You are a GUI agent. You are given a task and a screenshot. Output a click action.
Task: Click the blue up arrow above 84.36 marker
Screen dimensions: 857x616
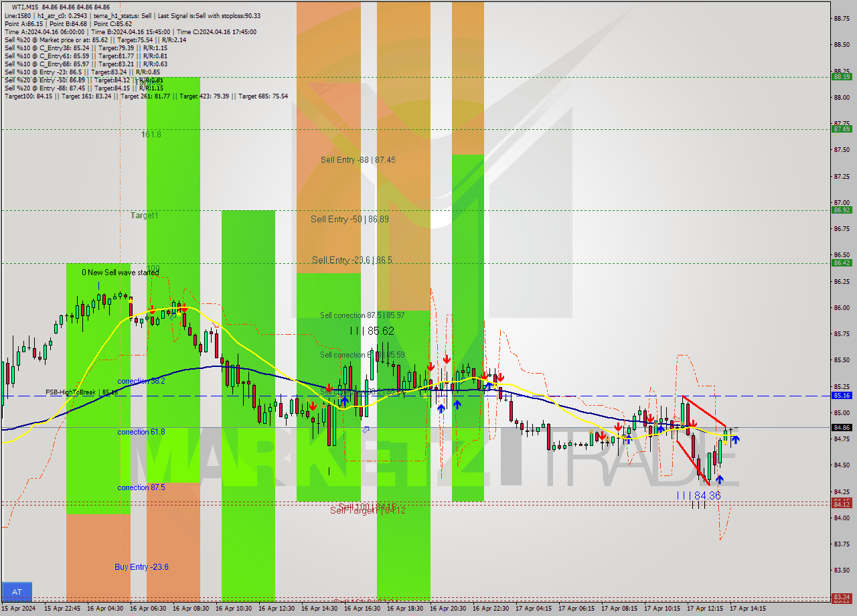[719, 479]
